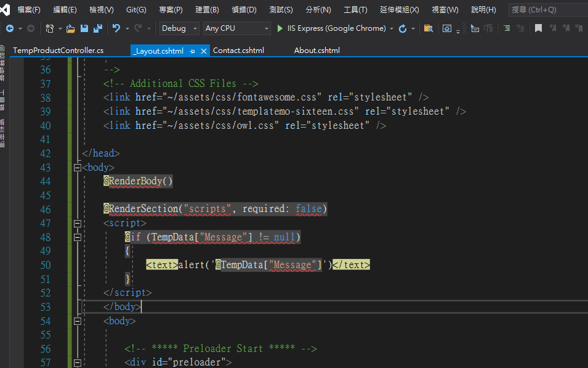588x368 pixels.
Task: Collapse the script block at line 47
Action: click(x=77, y=223)
